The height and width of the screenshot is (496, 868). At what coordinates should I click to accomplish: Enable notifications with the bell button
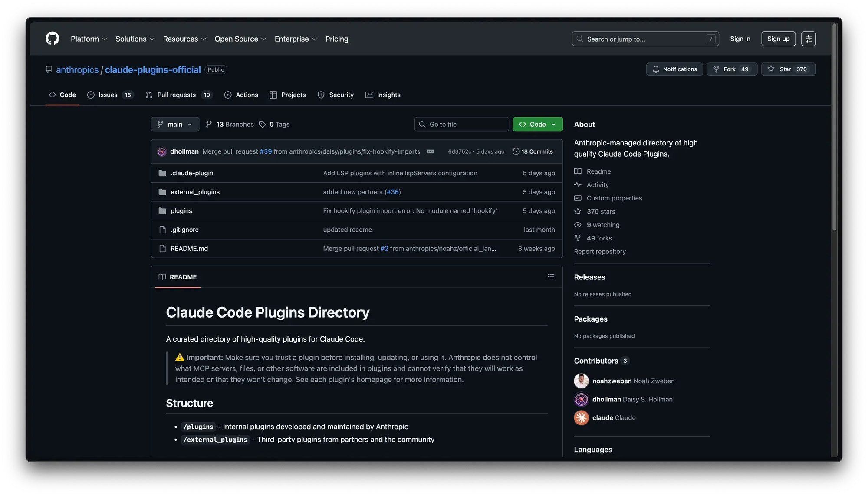click(x=674, y=69)
